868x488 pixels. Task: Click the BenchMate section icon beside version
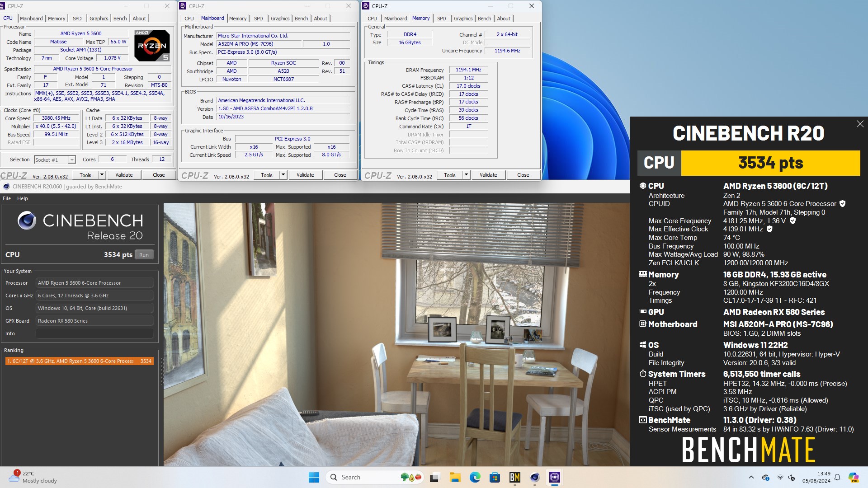click(643, 420)
